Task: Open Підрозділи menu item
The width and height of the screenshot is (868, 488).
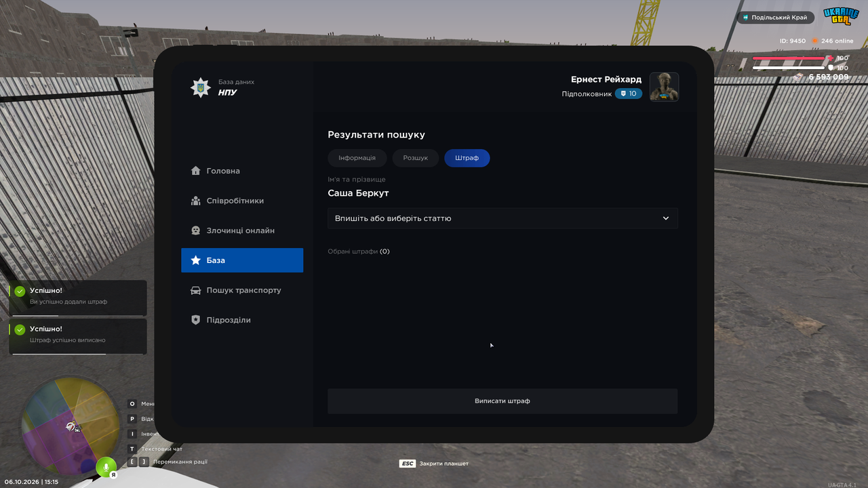Action: (x=242, y=320)
